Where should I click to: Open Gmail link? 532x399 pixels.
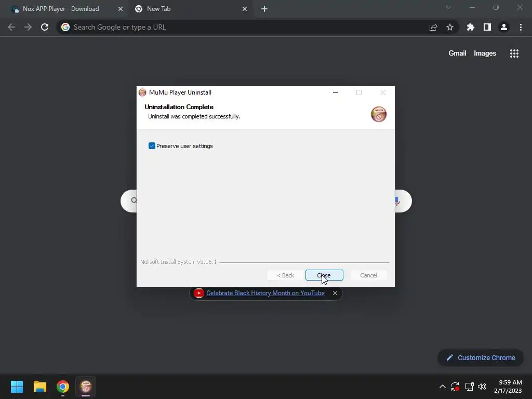(x=457, y=54)
